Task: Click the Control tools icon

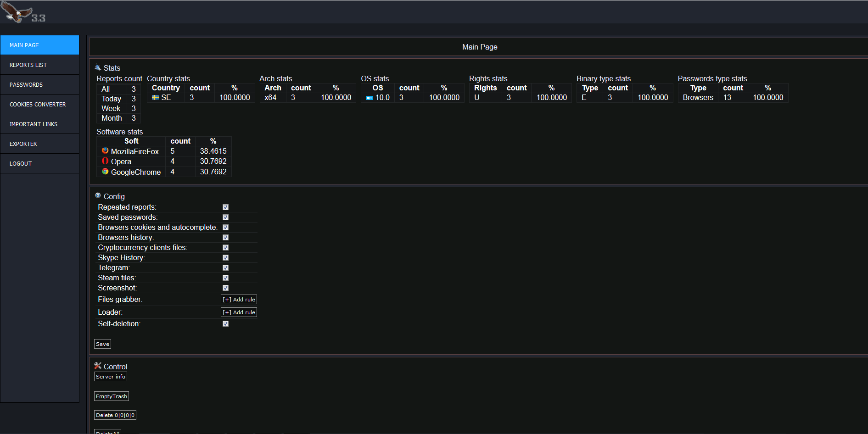Action: pyautogui.click(x=98, y=366)
